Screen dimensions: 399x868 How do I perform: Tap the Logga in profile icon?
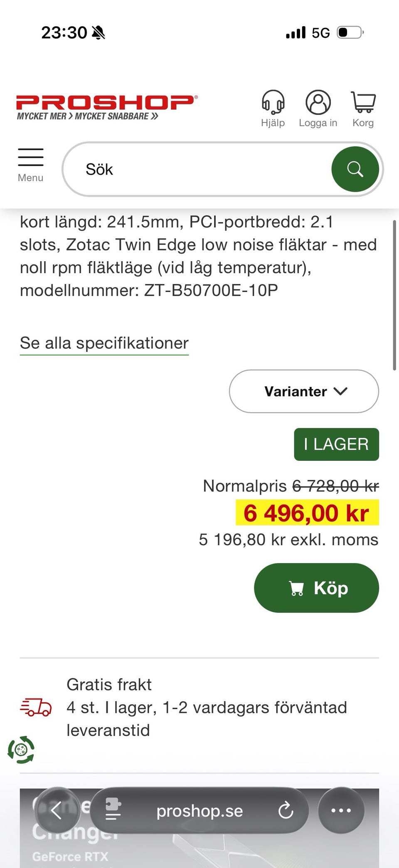point(318,103)
